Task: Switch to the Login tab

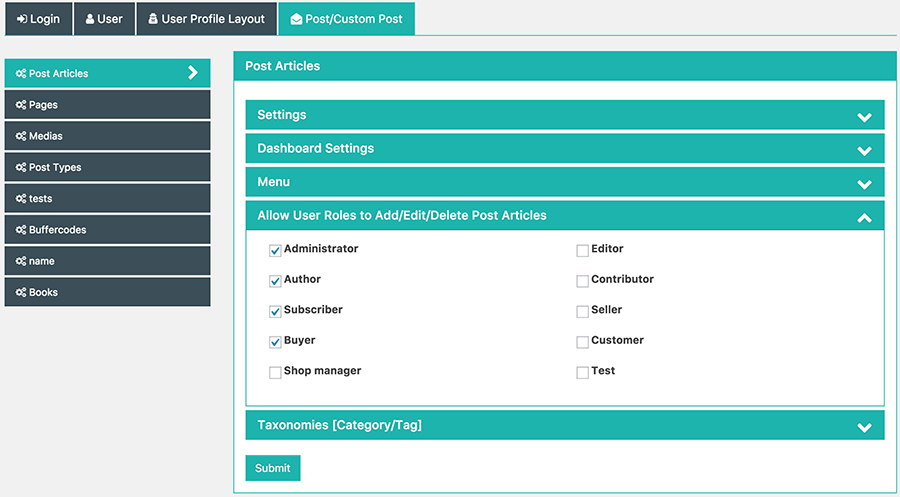Action: 38,18
